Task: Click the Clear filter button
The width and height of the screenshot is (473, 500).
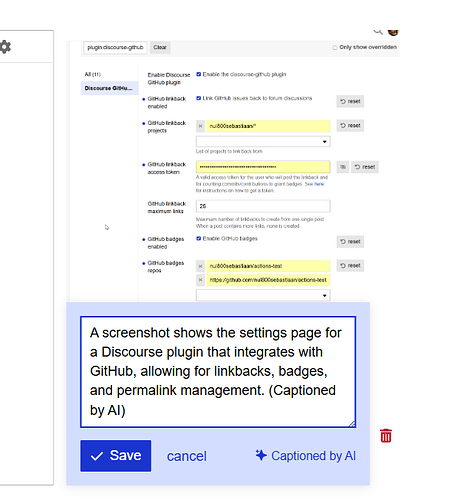Action: [x=160, y=47]
